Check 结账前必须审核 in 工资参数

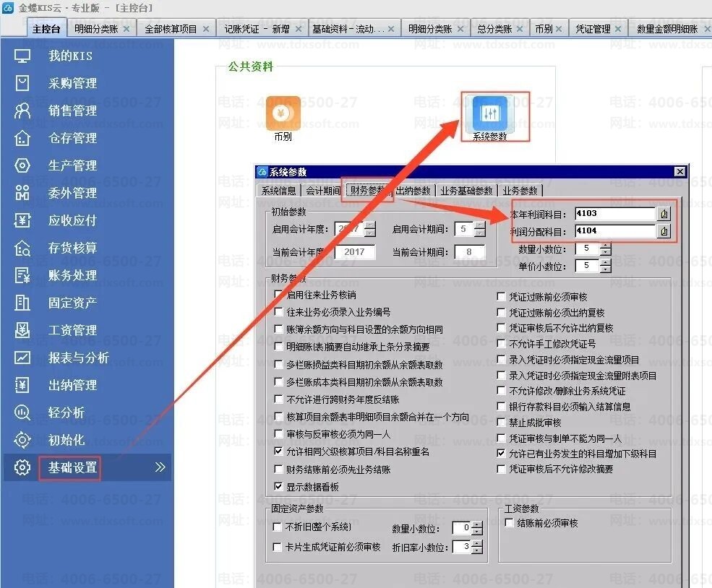coord(510,523)
